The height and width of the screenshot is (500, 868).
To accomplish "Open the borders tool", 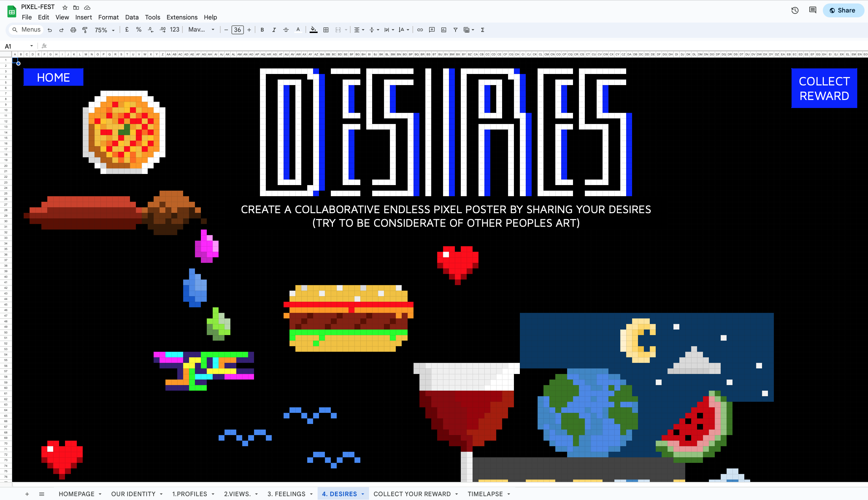I will (x=326, y=30).
